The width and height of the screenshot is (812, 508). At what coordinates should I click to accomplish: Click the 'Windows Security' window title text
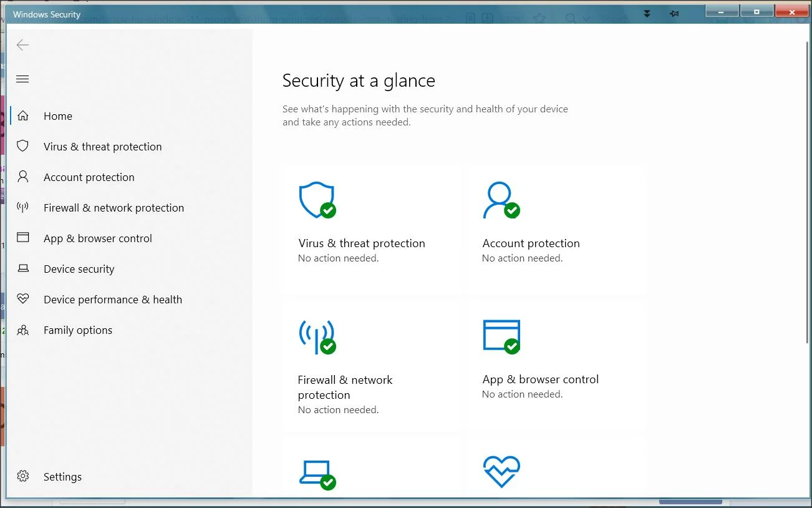47,14
